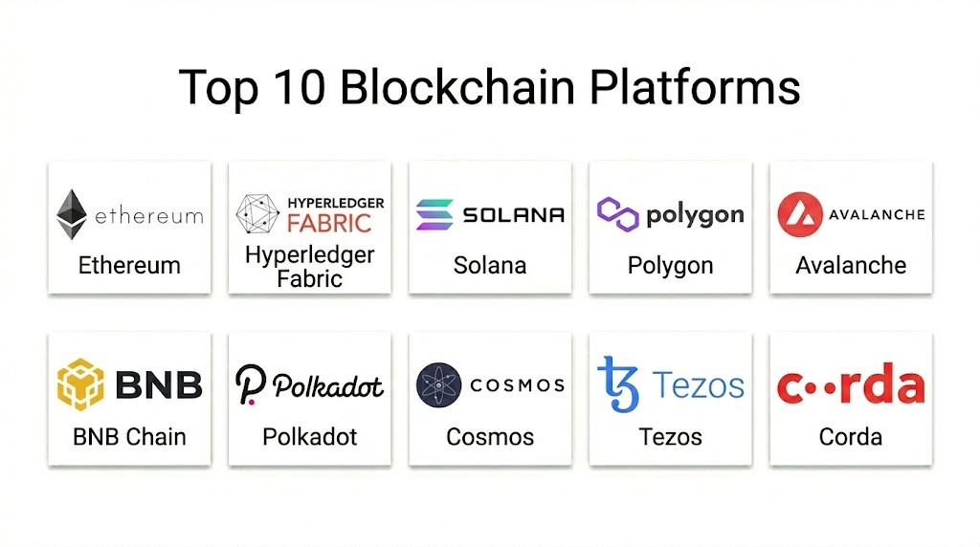Click the Polkadot P logo icon
The height and width of the screenshot is (547, 980).
tap(251, 384)
